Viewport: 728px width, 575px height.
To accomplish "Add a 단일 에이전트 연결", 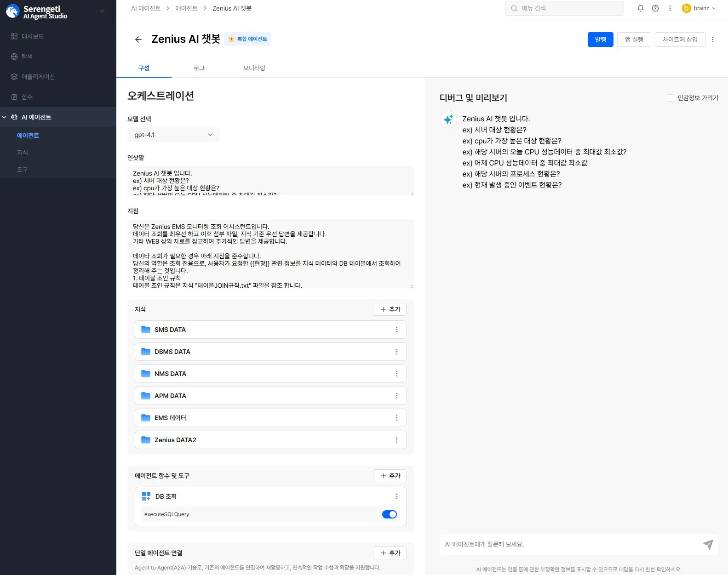I will (x=390, y=553).
